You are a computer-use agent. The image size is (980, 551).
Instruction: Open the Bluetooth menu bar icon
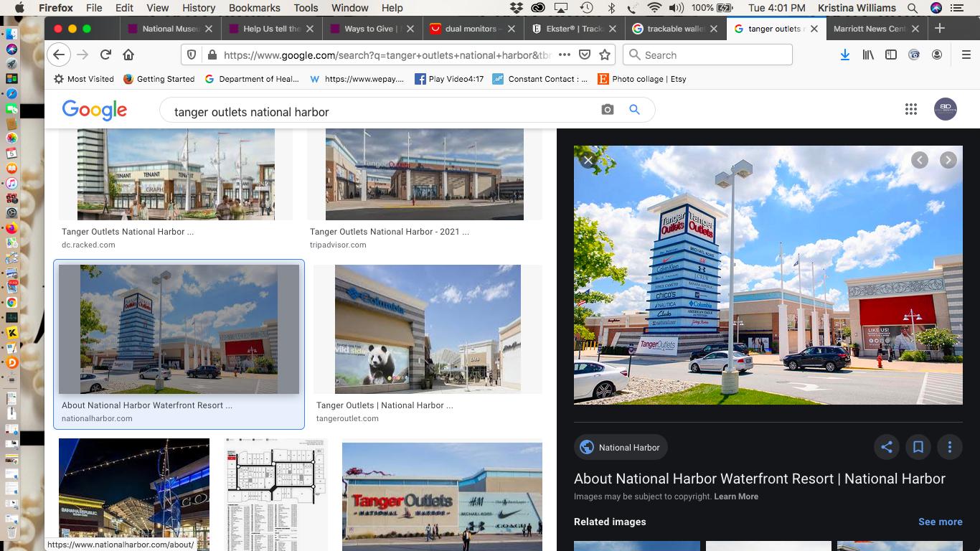612,8
